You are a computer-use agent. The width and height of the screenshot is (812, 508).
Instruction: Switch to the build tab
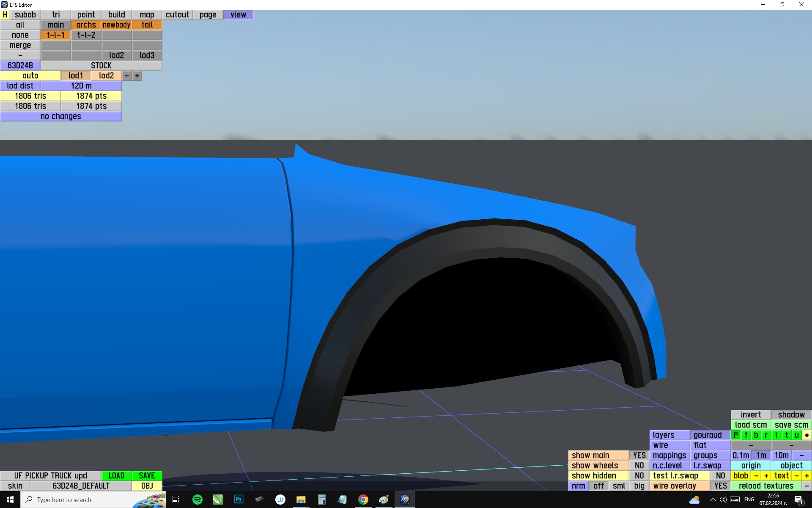tap(116, 15)
